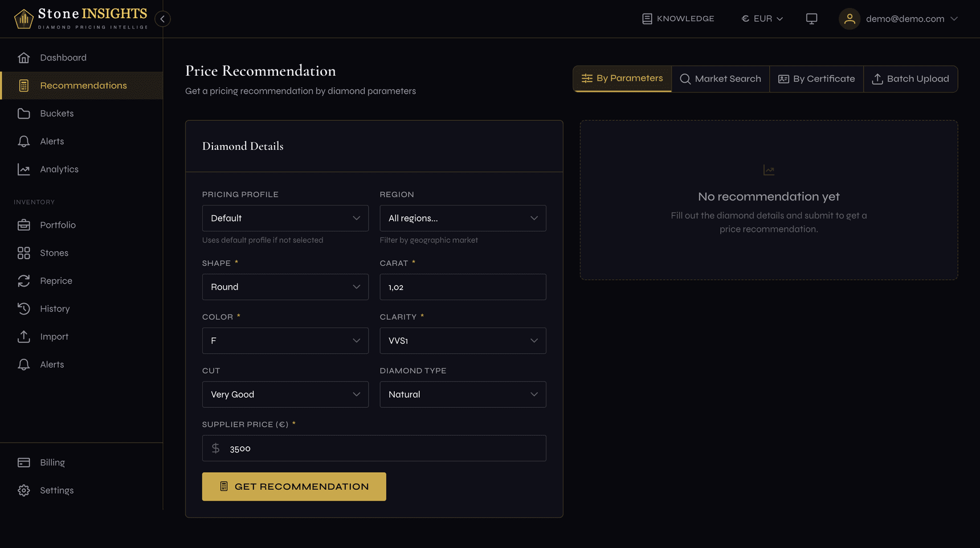Screen dimensions: 980x548
Task: Click the Analytics chart icon
Action: click(24, 169)
